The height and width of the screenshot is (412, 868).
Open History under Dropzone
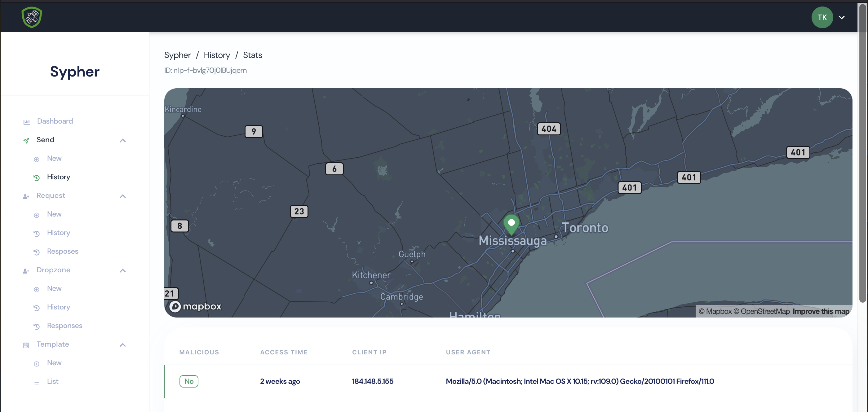59,307
